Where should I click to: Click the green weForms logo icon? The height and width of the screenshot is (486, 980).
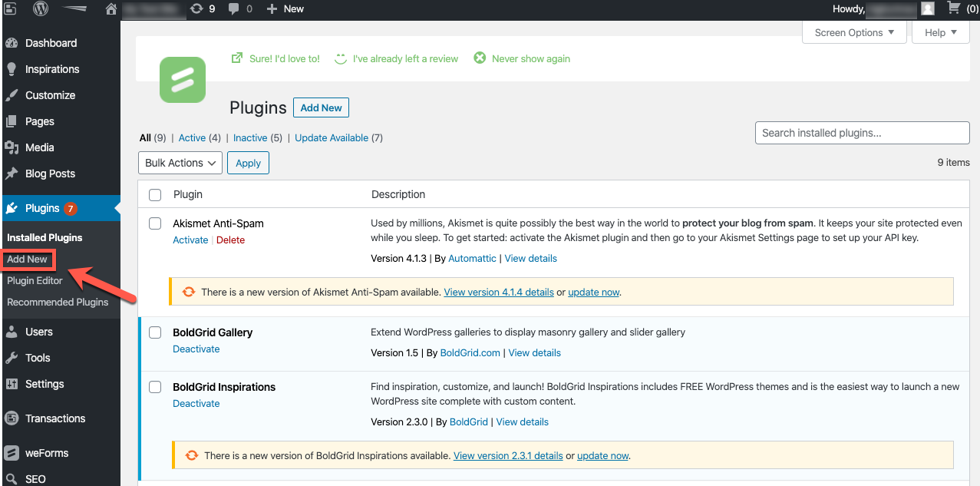click(x=182, y=80)
